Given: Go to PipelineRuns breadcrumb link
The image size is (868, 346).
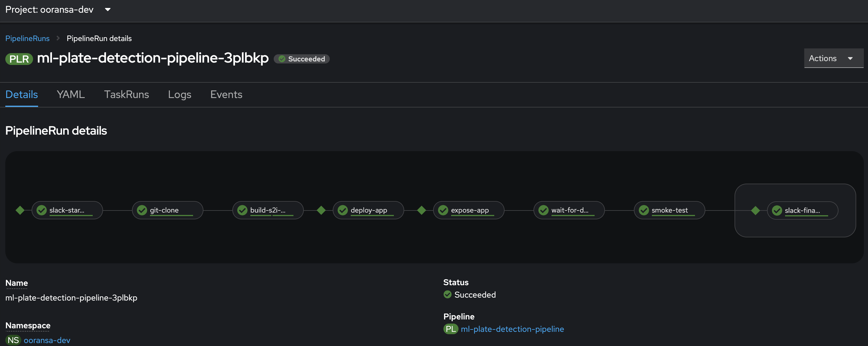Looking at the screenshot, I should (27, 38).
